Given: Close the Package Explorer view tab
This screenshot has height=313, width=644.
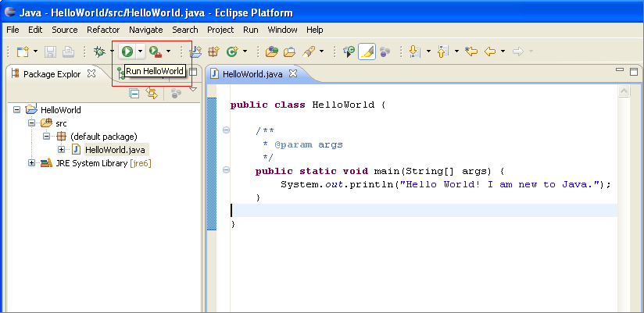Looking at the screenshot, I should pyautogui.click(x=91, y=73).
